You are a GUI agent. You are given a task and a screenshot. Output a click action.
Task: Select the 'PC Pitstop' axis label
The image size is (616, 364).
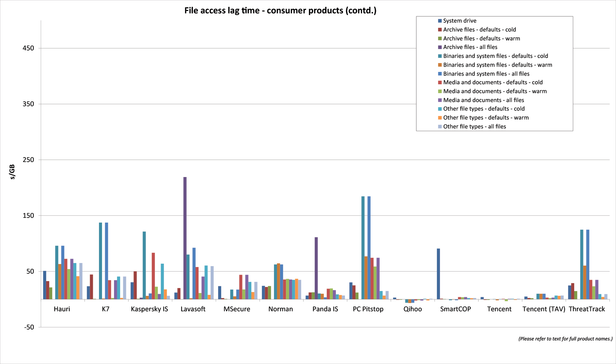pos(368,309)
